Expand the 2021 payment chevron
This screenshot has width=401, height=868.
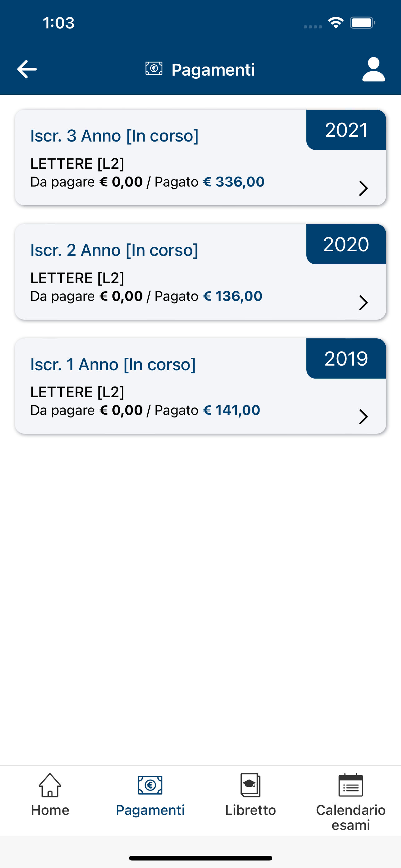363,188
